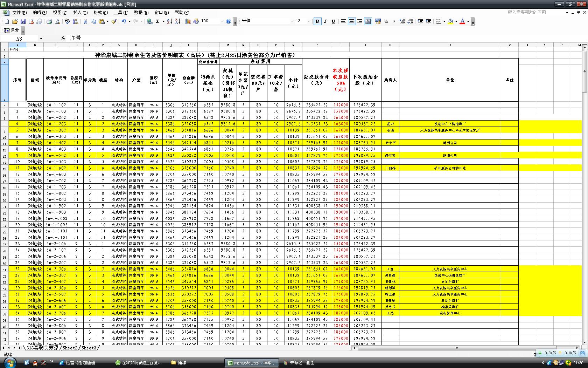Toggle Merge and Center button

[x=368, y=21]
